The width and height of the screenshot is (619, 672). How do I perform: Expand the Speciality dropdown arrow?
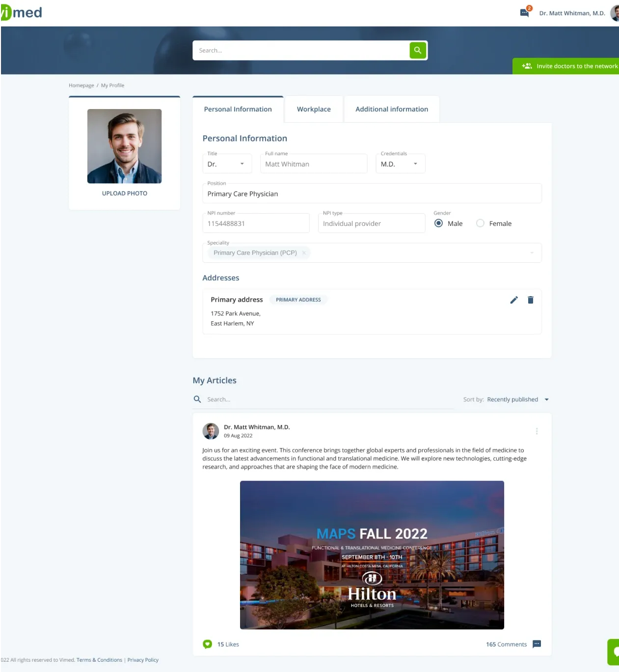tap(532, 253)
